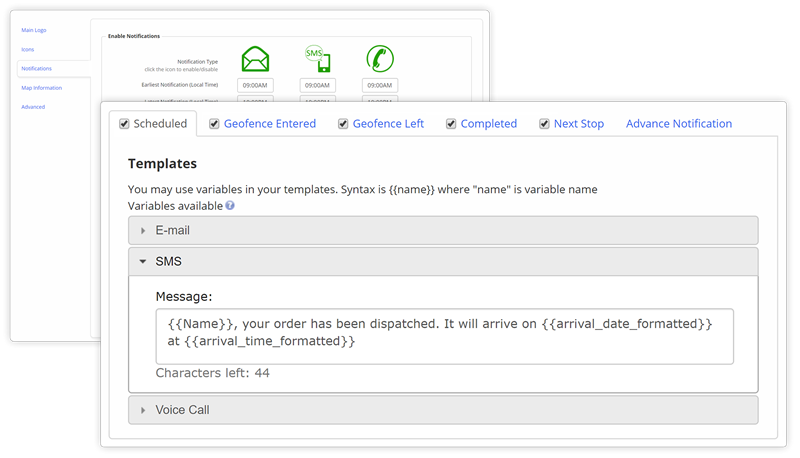
Task: Click the SMS message text box
Action: [444, 335]
